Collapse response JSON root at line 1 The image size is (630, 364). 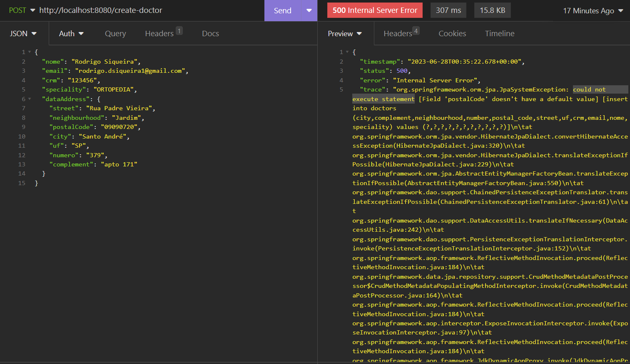[x=347, y=52]
